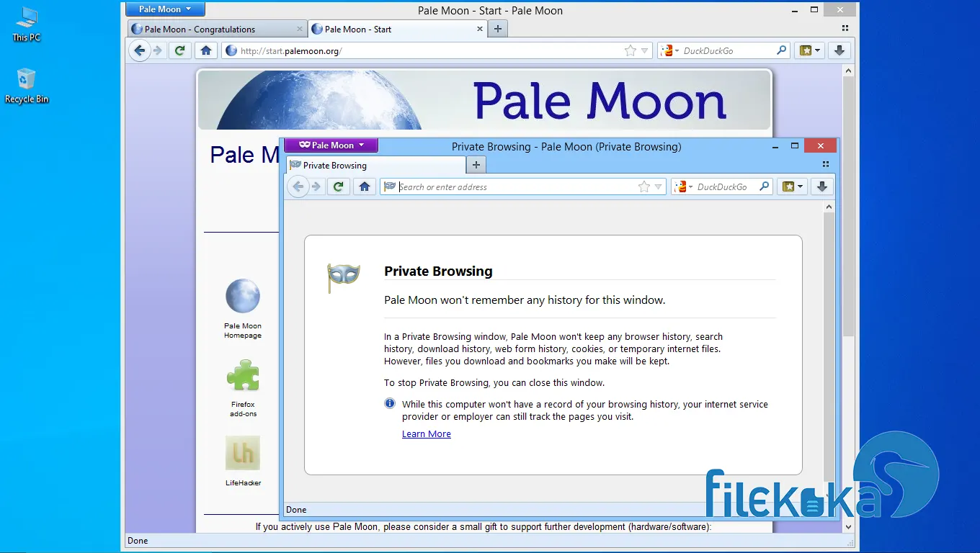Go back in main Pale Moon window
Image resolution: width=980 pixels, height=553 pixels.
[140, 50]
